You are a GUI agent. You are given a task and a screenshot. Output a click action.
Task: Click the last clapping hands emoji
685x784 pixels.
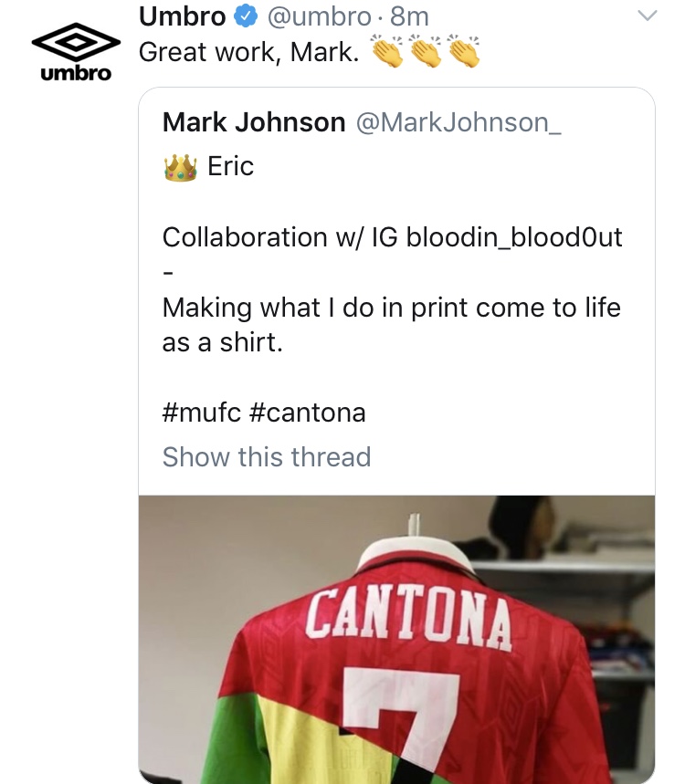click(x=464, y=52)
